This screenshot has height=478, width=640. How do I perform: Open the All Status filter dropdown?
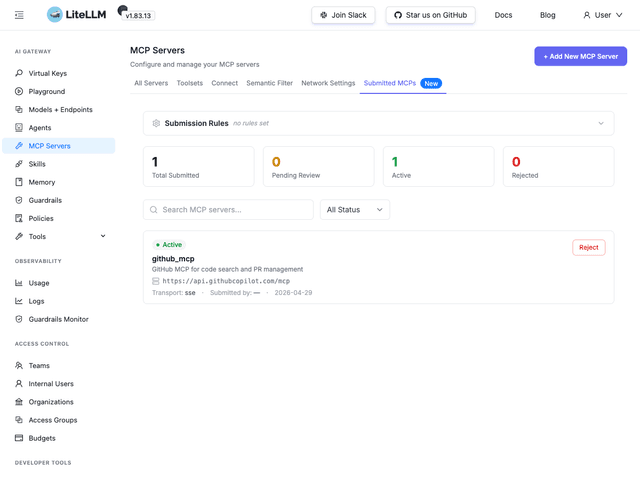coord(355,210)
